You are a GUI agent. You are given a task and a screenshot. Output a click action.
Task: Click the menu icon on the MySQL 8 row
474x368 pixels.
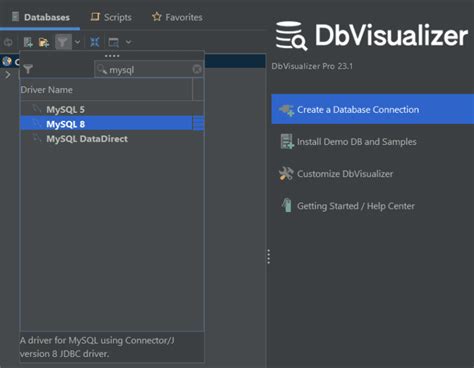click(198, 124)
